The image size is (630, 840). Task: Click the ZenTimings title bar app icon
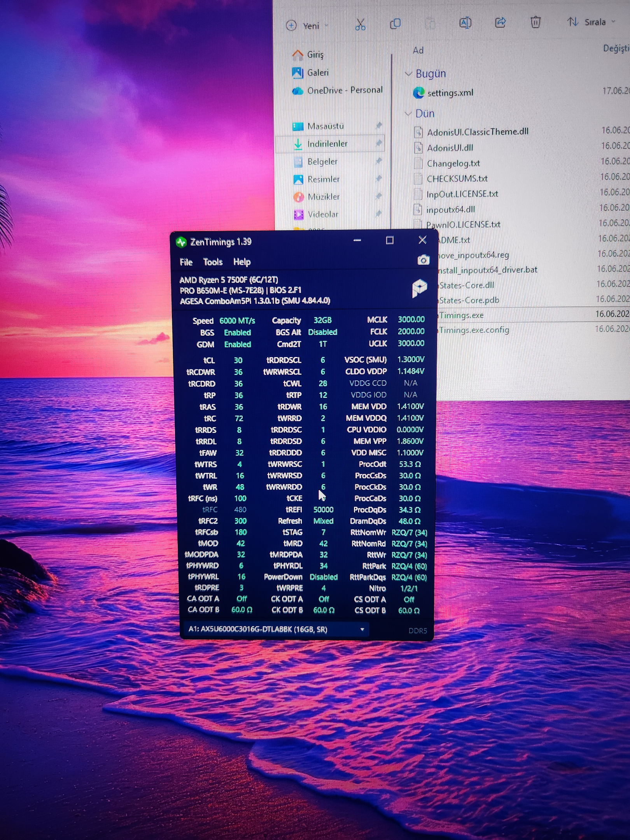tap(181, 242)
